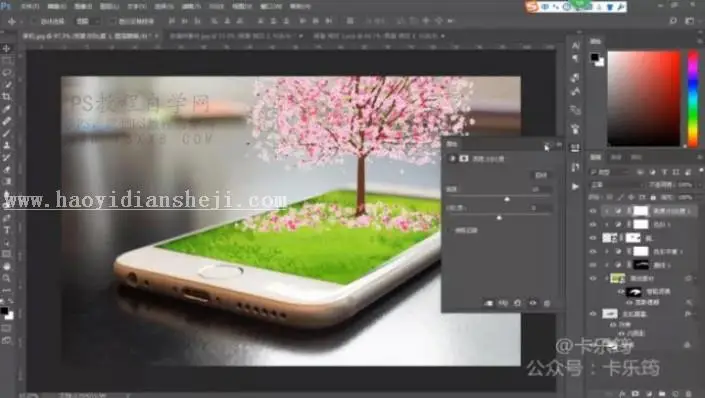Toggle the Auto-Select checkbox in options bar

tap(34, 21)
